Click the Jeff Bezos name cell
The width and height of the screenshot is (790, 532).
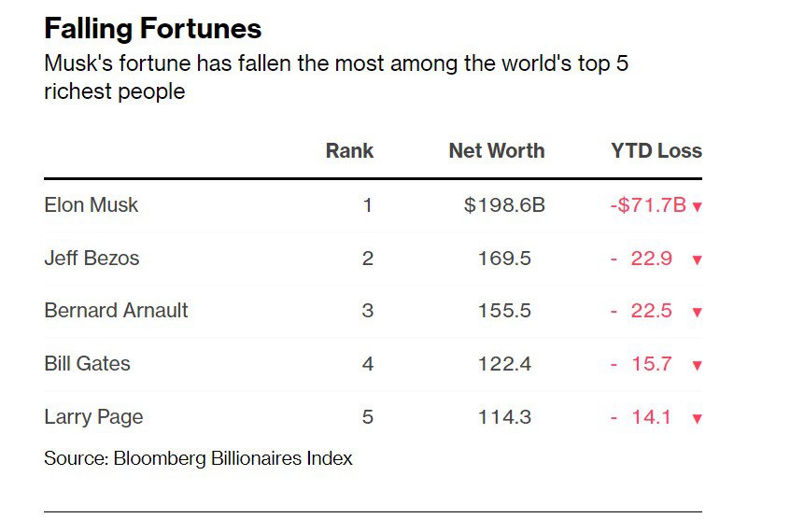coord(92,258)
